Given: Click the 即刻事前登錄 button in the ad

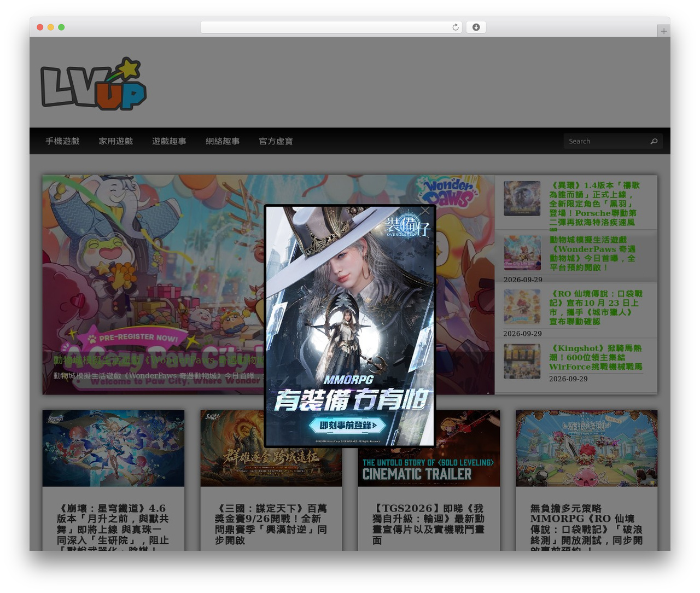Looking at the screenshot, I should [x=348, y=425].
